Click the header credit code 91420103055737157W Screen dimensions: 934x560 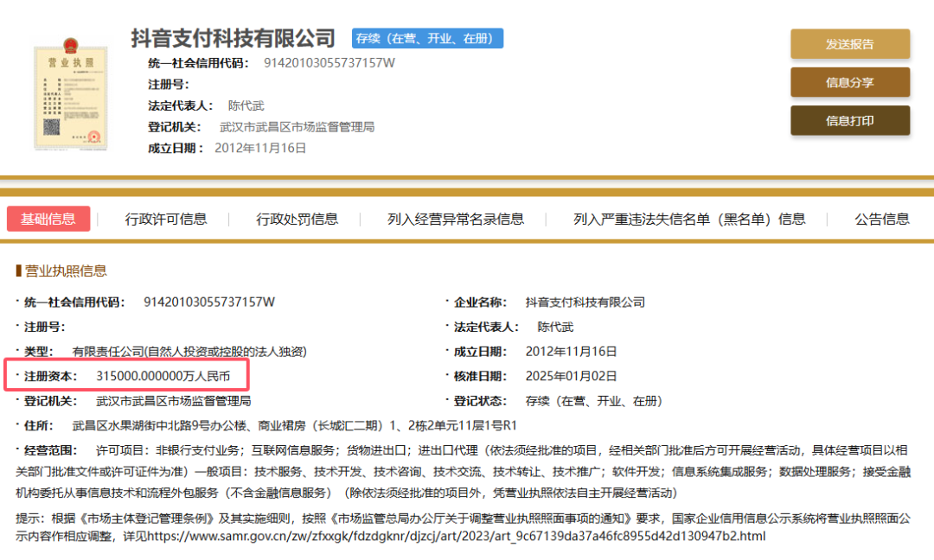pyautogui.click(x=329, y=63)
